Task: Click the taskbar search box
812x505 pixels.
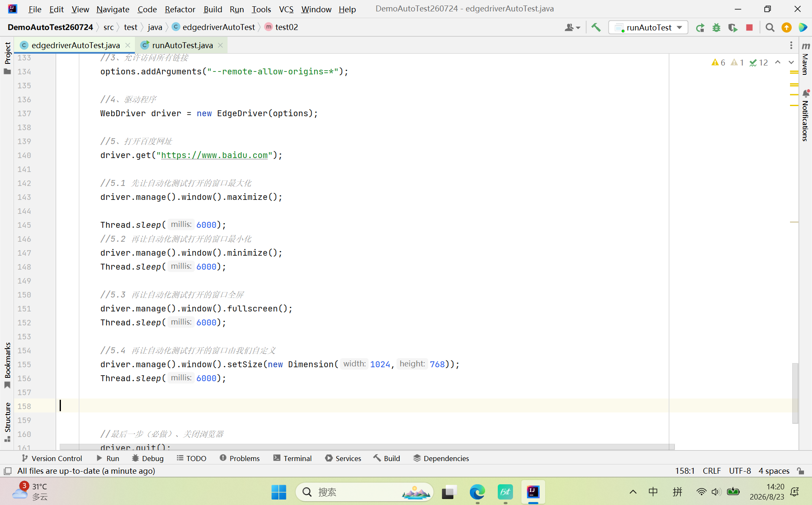Action: pos(365,492)
